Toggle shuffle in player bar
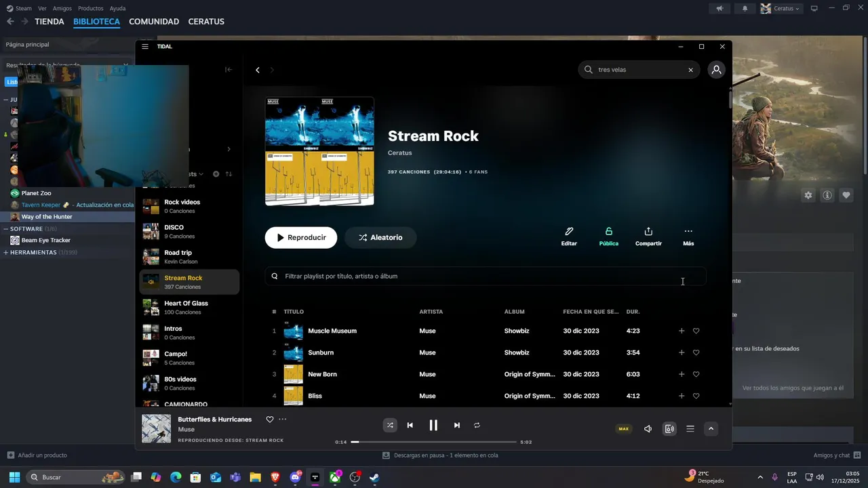The width and height of the screenshot is (868, 488). pyautogui.click(x=390, y=425)
